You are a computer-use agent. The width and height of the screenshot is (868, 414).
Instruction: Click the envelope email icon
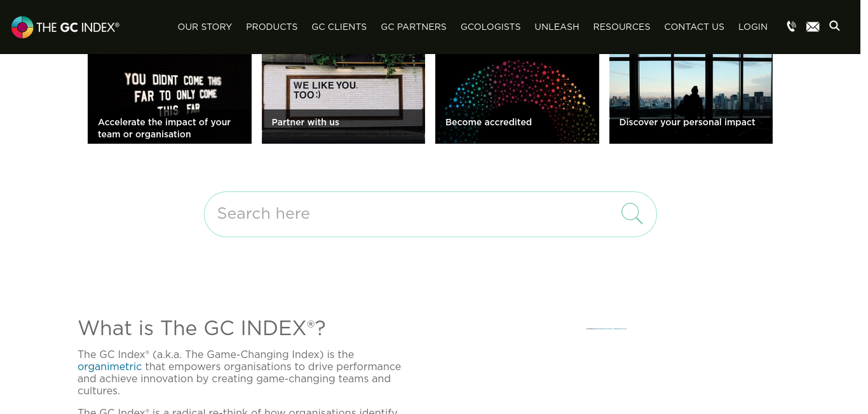click(x=813, y=27)
